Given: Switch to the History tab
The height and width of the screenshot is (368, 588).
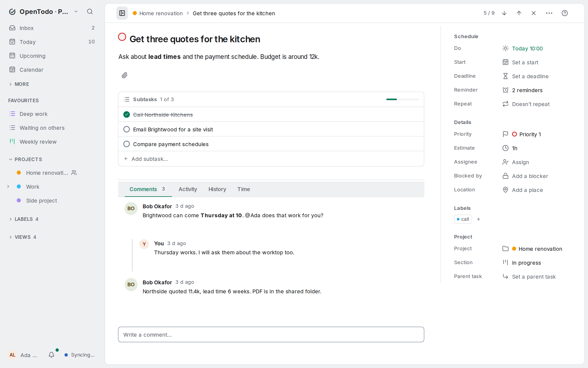Looking at the screenshot, I should coord(217,189).
